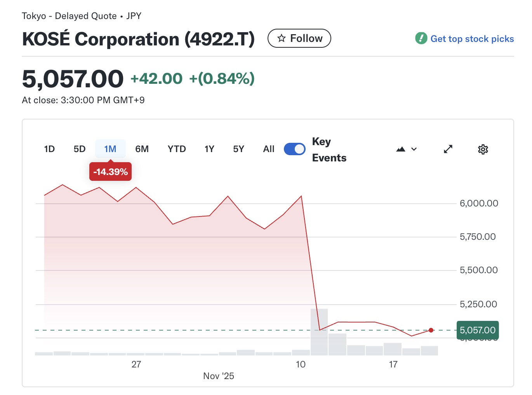The width and height of the screenshot is (532, 395).
Task: Expand chart to full screen
Action: point(448,149)
